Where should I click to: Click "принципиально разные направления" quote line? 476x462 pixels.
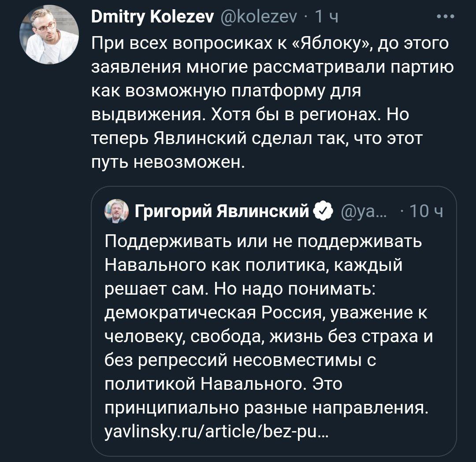266,408
